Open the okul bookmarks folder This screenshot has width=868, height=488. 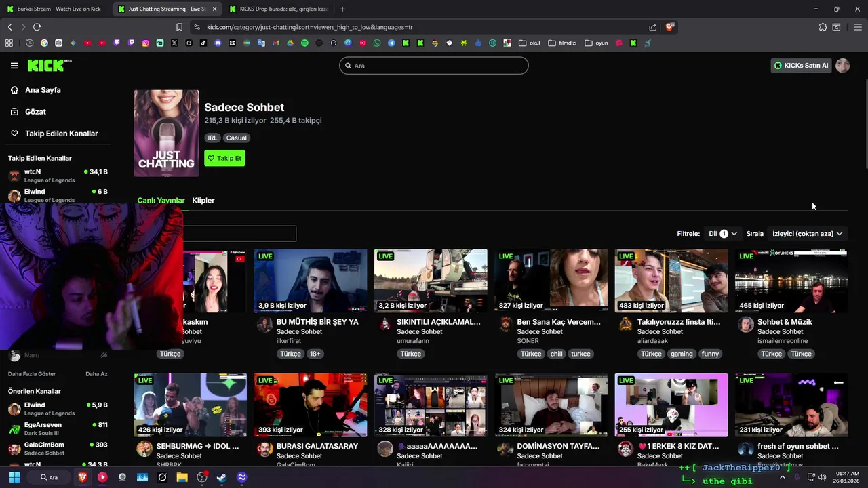click(529, 43)
